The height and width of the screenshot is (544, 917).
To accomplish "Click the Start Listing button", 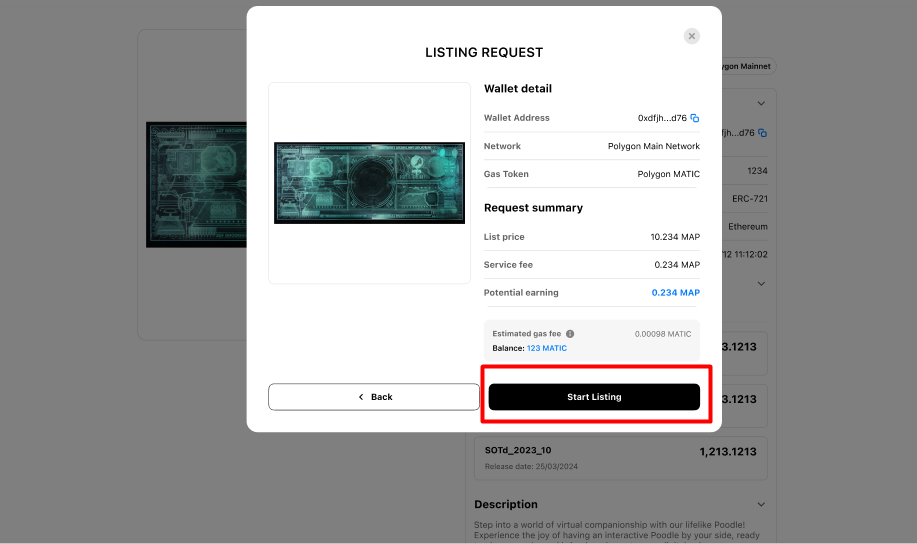I will (x=594, y=397).
